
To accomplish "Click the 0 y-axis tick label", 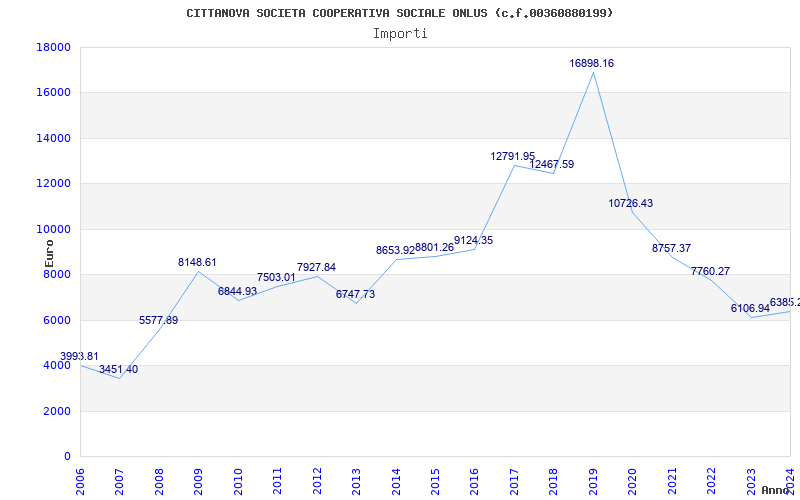I will point(67,457).
